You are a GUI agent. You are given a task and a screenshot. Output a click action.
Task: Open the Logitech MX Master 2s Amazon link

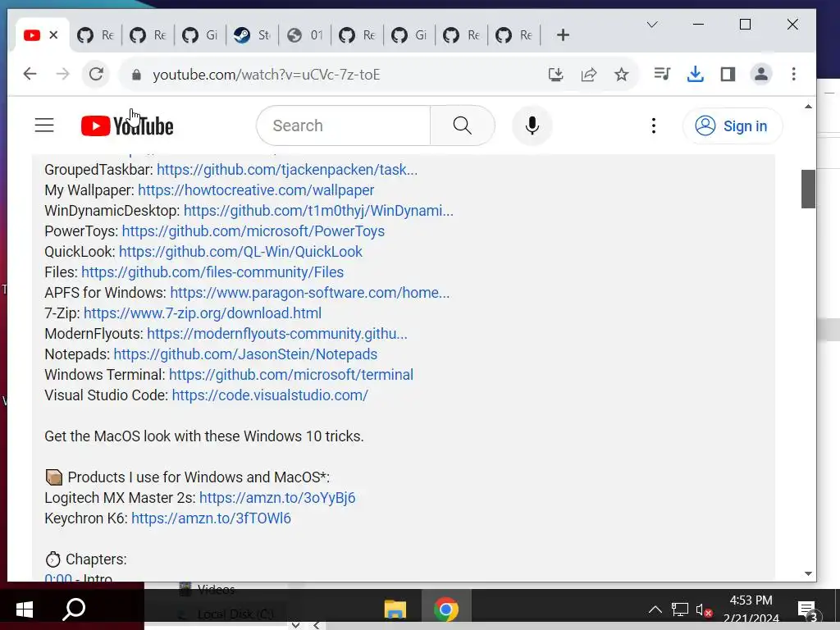(277, 498)
